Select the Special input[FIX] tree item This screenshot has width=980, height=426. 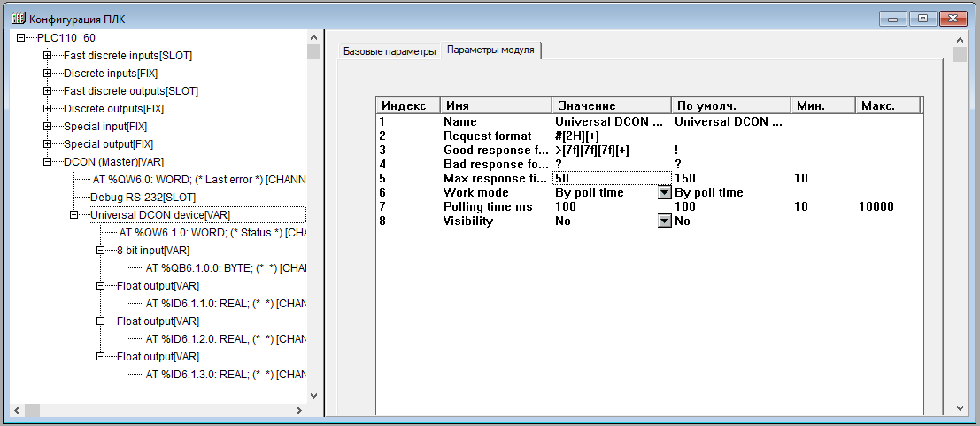tap(104, 127)
